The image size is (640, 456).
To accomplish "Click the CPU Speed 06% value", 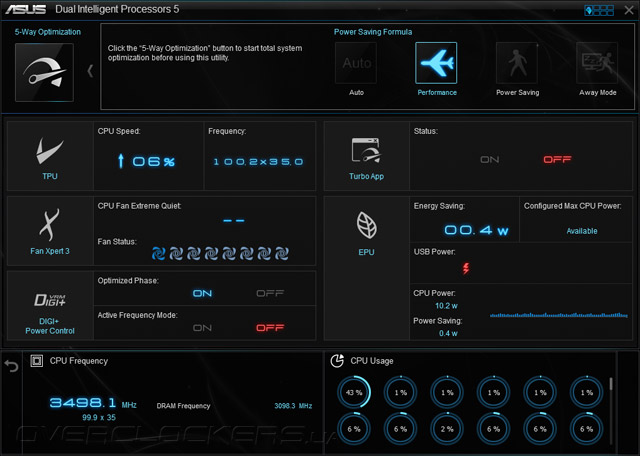I will (147, 161).
